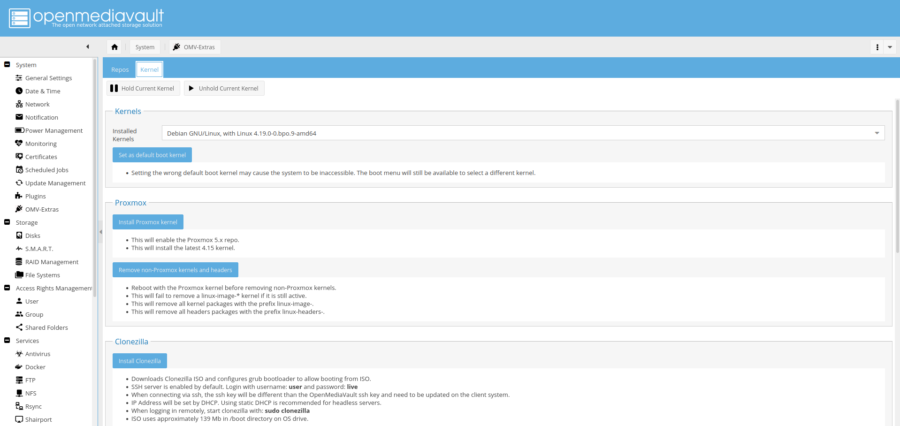Open Scheduled Jobs calendar icon

click(x=19, y=170)
